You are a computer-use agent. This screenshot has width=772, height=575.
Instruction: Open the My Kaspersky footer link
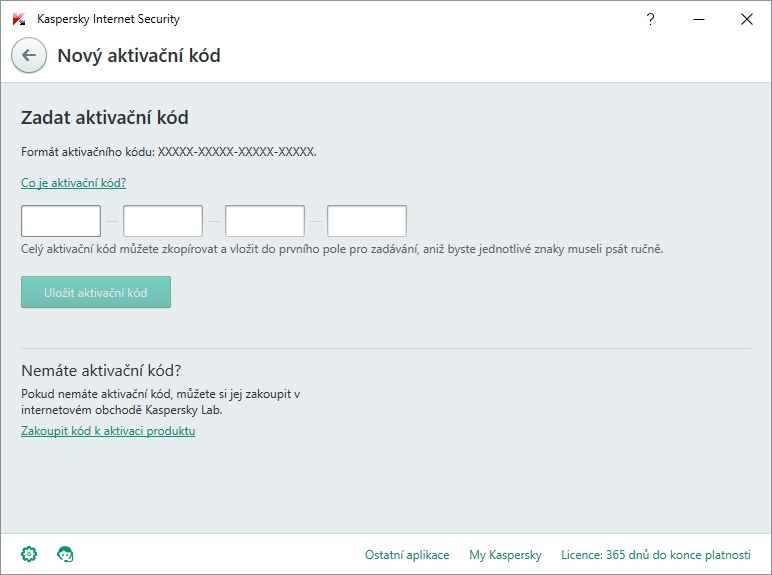click(505, 555)
